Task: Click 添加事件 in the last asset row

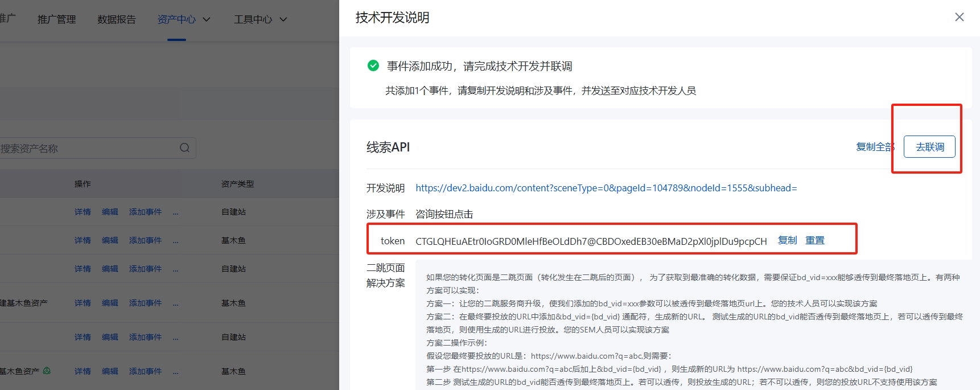Action: tap(145, 371)
